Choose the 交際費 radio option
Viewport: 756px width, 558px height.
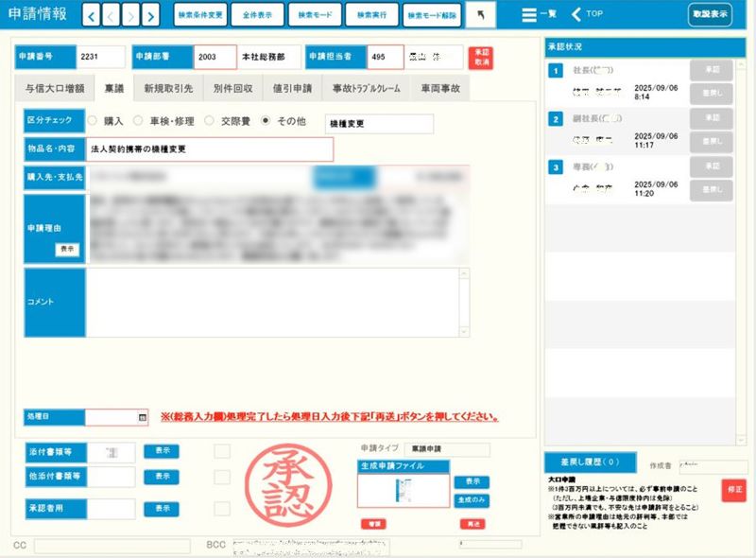[x=213, y=121]
